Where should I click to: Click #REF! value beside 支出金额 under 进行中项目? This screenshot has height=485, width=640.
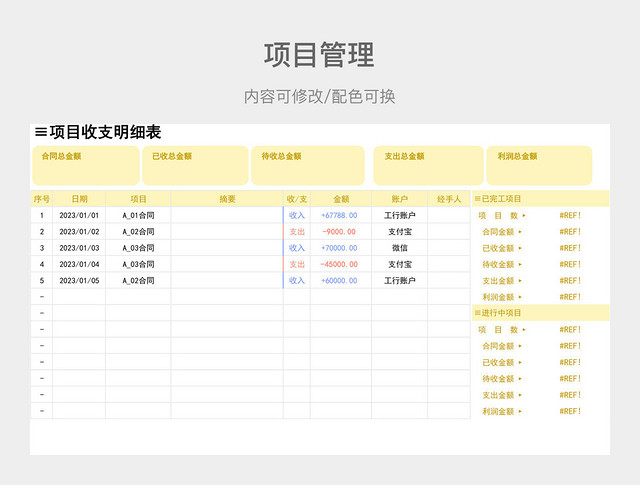click(570, 395)
